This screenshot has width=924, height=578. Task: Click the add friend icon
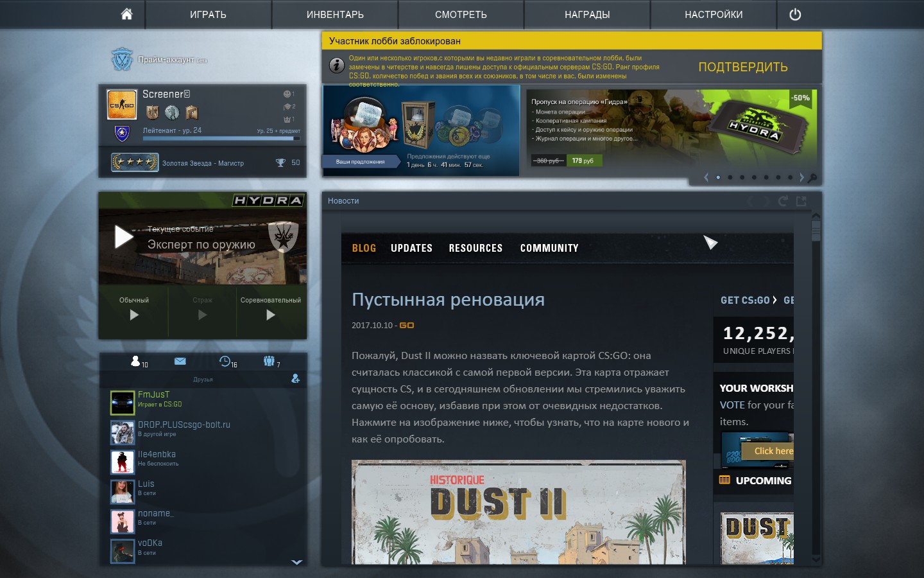tap(295, 378)
